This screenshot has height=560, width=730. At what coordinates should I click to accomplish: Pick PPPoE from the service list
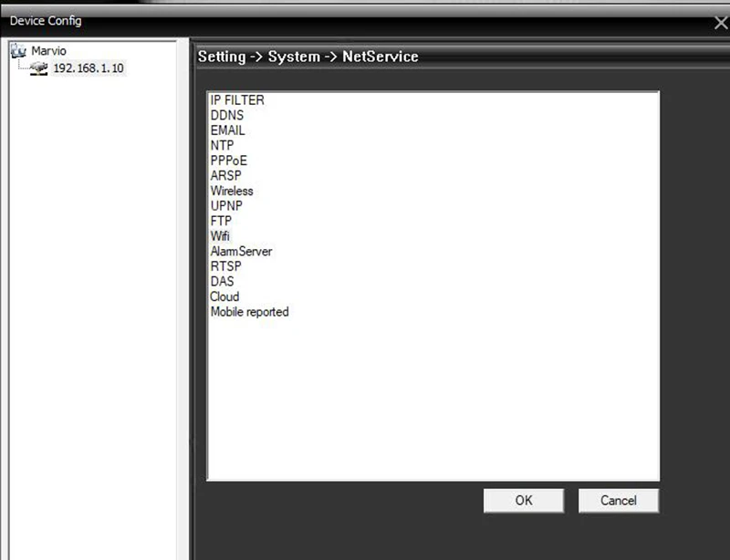coord(229,161)
